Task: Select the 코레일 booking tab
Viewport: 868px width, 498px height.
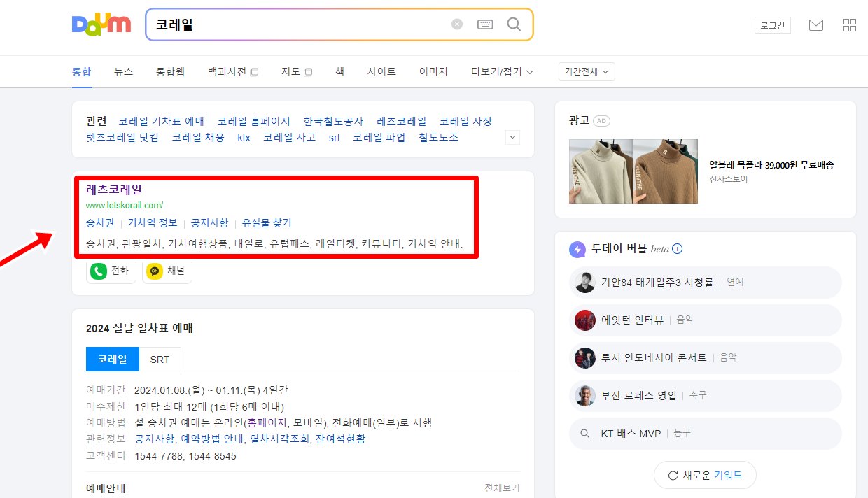Action: [113, 359]
